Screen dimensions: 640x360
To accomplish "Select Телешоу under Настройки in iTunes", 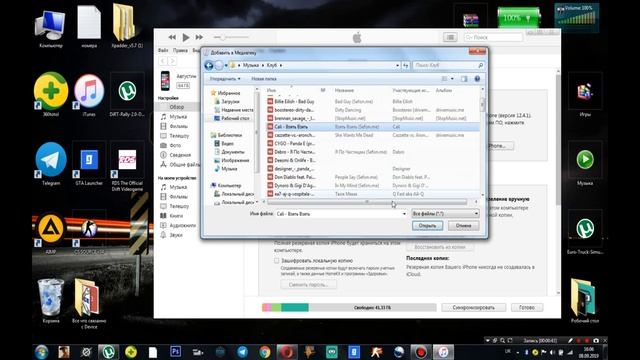I will [179, 136].
